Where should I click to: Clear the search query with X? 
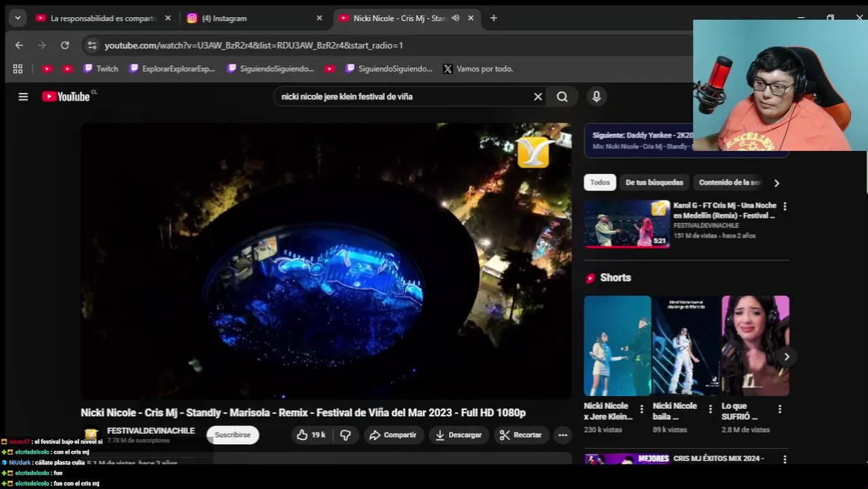(538, 96)
